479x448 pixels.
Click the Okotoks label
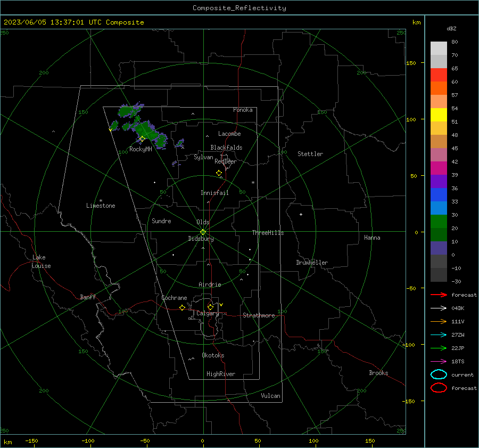213,355
